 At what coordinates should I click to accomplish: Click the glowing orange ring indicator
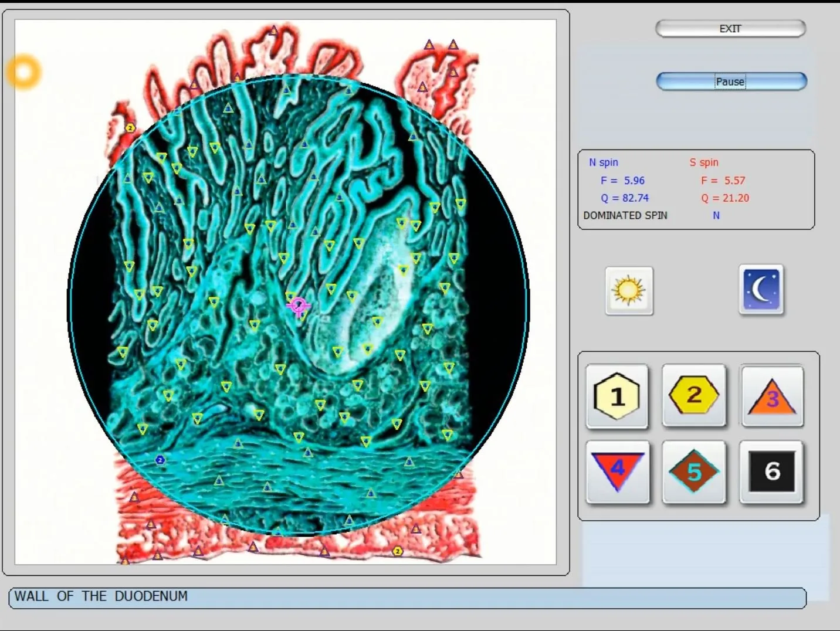pos(24,72)
